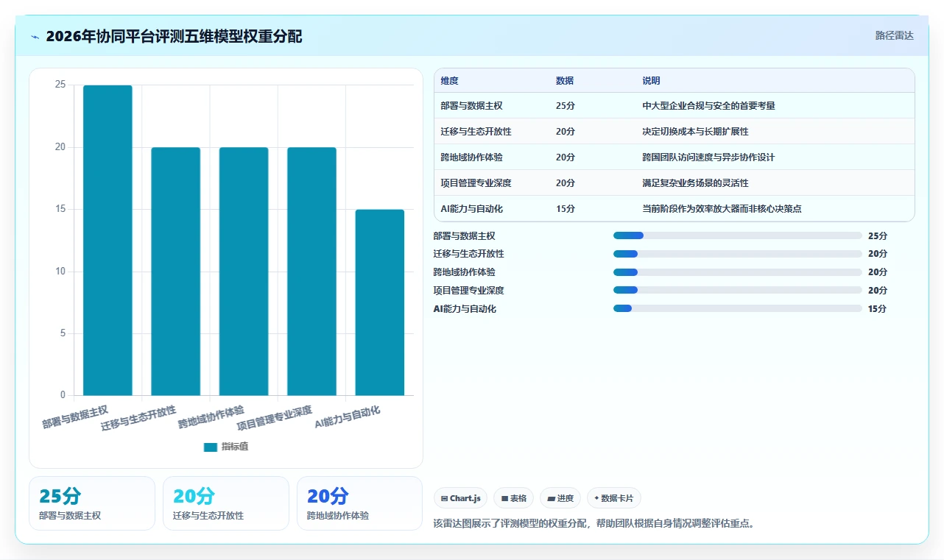Screen dimensions: 944x560
Task: Click the 25分 table cell
Action: pyautogui.click(x=565, y=106)
